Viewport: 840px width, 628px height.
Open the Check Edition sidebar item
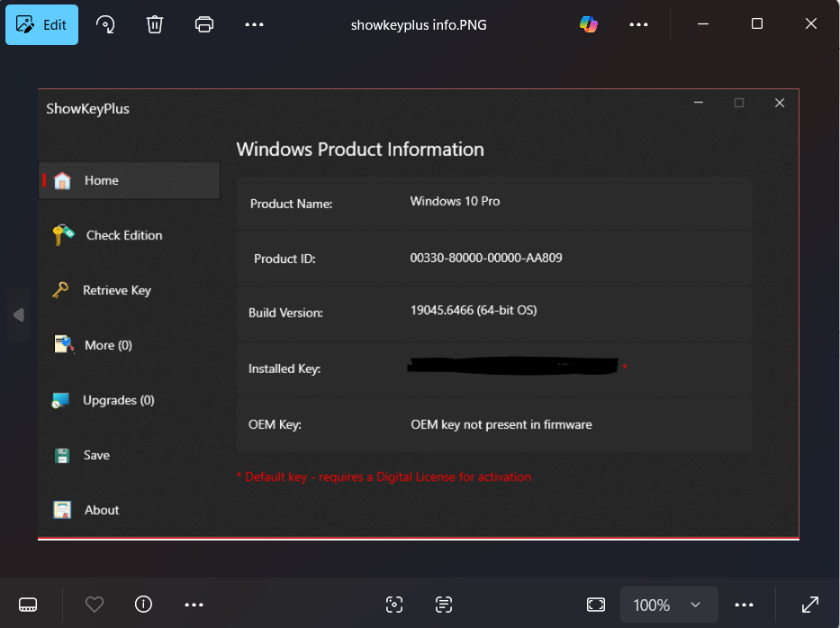pyautogui.click(x=129, y=235)
